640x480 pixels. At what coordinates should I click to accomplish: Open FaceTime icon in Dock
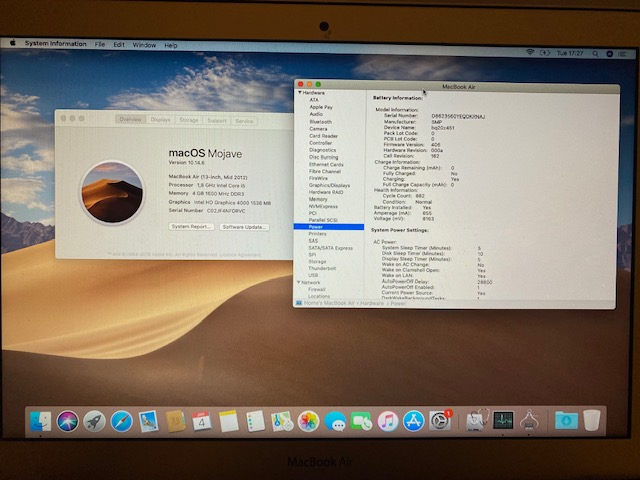[361, 421]
